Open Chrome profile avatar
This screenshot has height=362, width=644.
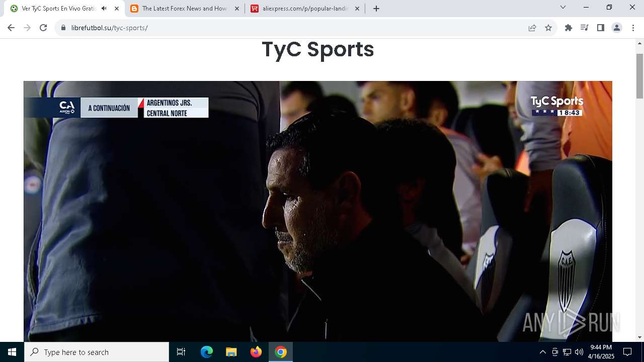(x=617, y=28)
